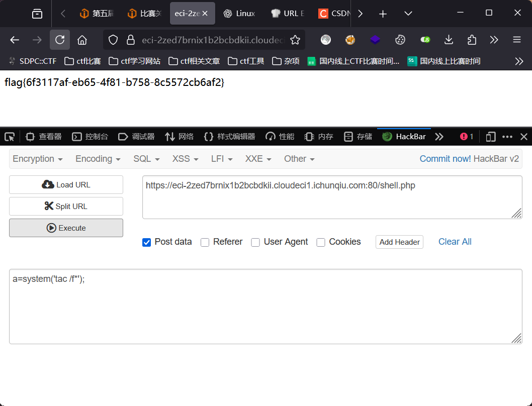Image resolution: width=532 pixels, height=406 pixels.
Task: Show more bookmarks overflow chevron
Action: point(519,61)
